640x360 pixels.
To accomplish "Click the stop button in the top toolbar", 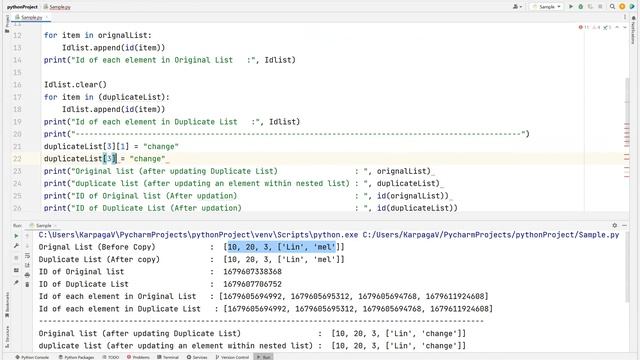I will pos(600,7).
